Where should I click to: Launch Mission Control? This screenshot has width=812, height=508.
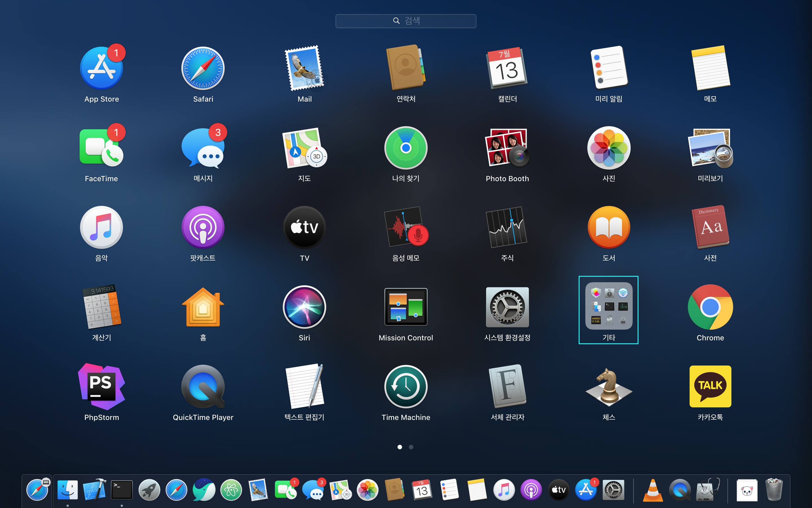(406, 307)
